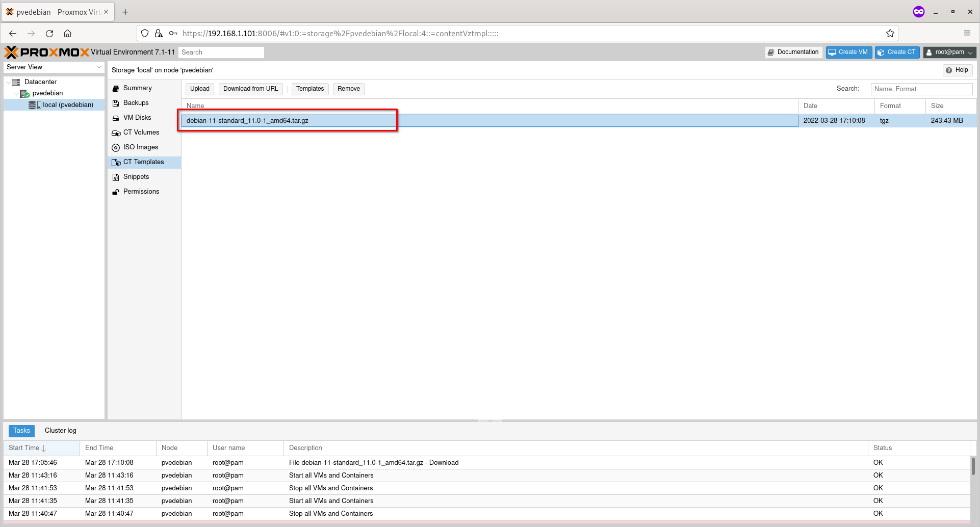Click the padlock site security icon
Screen dimensions: 980x527
click(x=159, y=34)
